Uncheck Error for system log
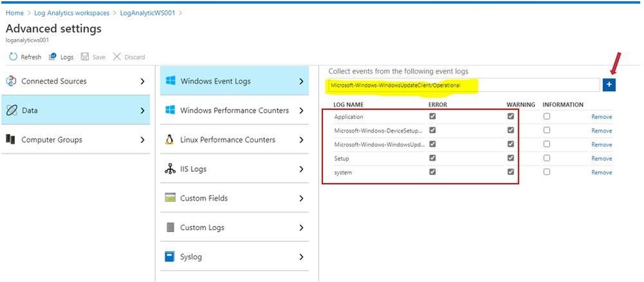This screenshot has height=282, width=644. [x=432, y=173]
